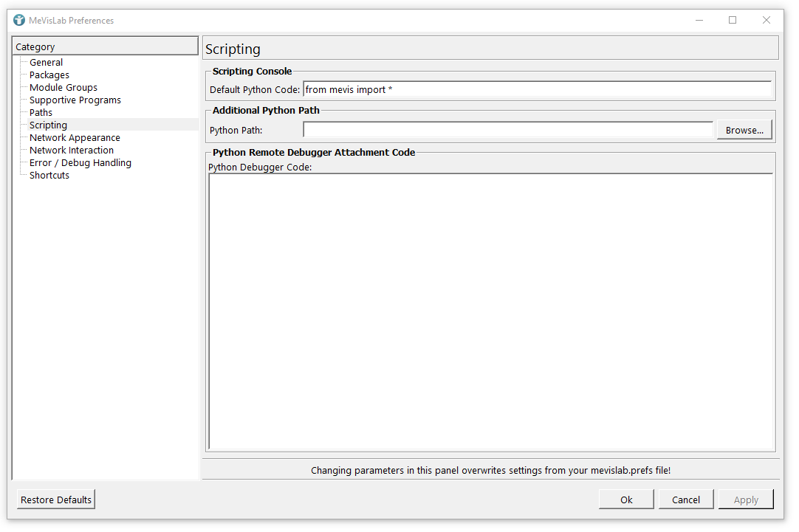Maximize the MeVisLab Preferences window
799x532 pixels.
[733, 20]
